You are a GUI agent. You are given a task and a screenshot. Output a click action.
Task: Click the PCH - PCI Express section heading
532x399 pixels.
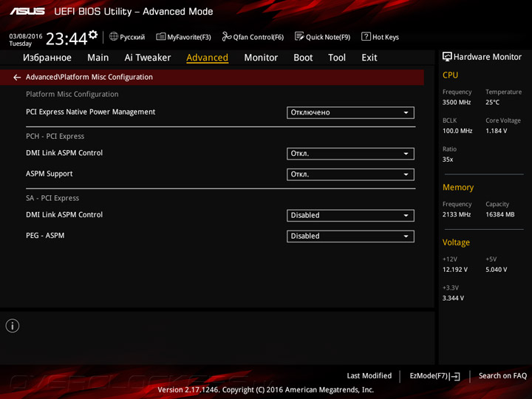(55, 137)
